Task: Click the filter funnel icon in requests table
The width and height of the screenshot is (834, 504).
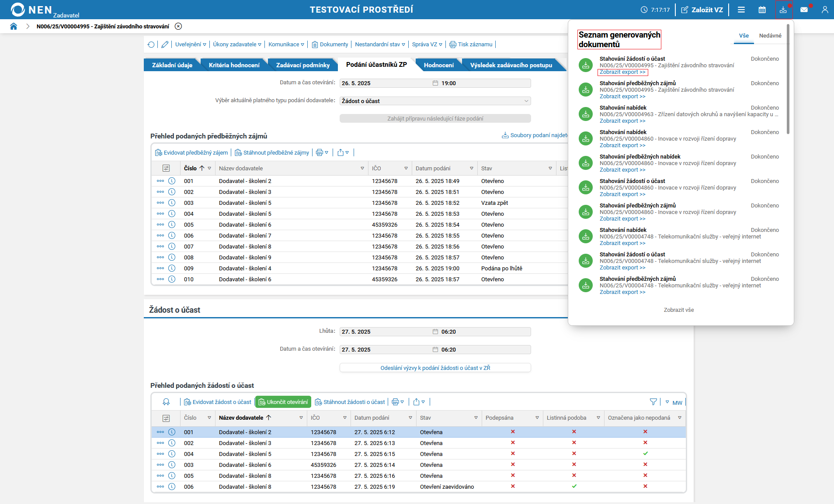Action: pos(653,402)
